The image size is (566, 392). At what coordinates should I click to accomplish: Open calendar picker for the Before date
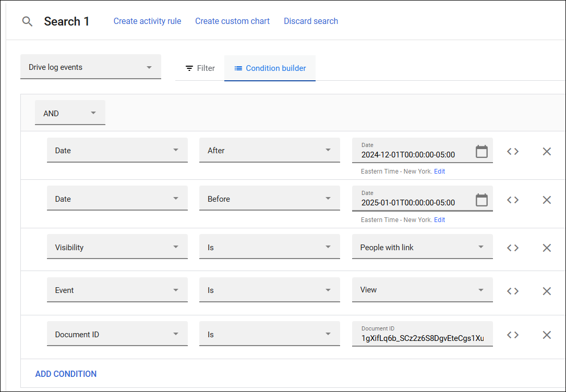click(481, 200)
